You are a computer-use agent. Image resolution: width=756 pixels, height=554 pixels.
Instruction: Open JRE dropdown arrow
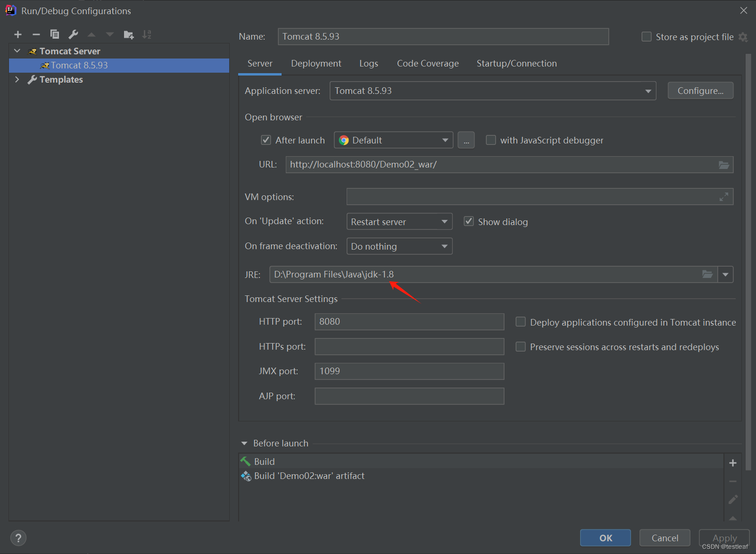[x=725, y=274]
